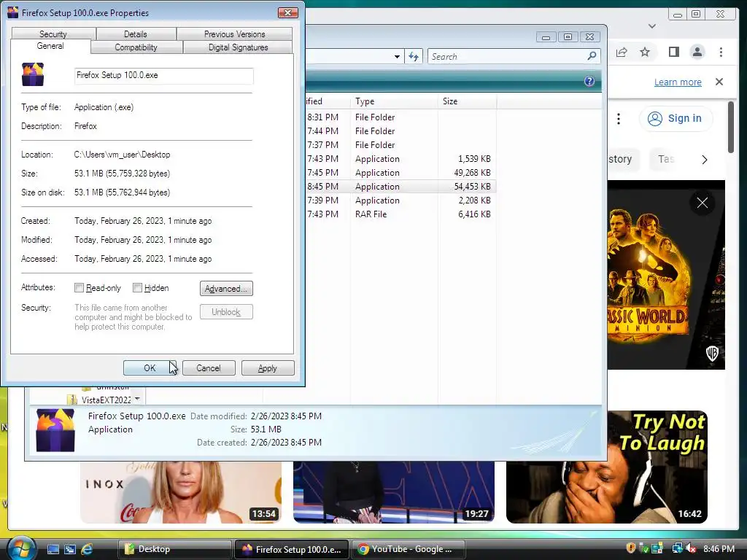Viewport: 747px width, 560px height.
Task: Bookmark this page with star icon
Action: pyautogui.click(x=645, y=52)
